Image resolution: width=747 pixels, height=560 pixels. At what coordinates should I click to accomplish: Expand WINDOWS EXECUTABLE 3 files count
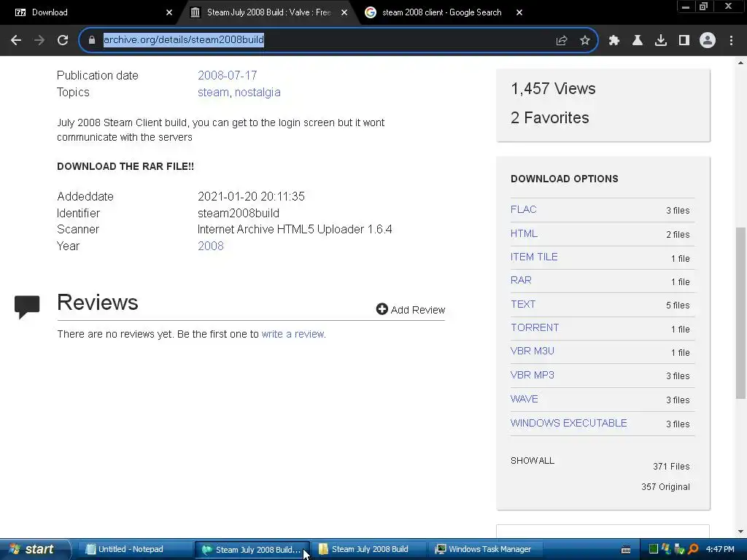[x=678, y=424]
